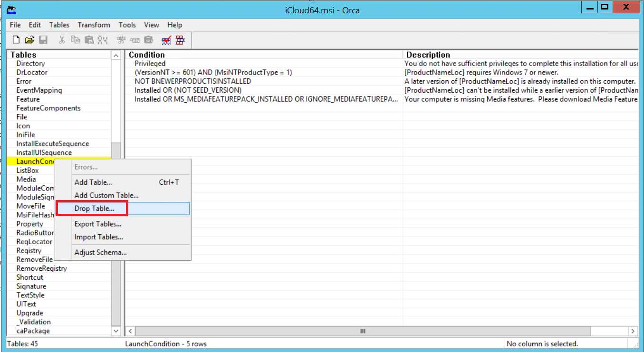Click the grayed Errors... context menu entry
644x352 pixels.
pyautogui.click(x=123, y=167)
